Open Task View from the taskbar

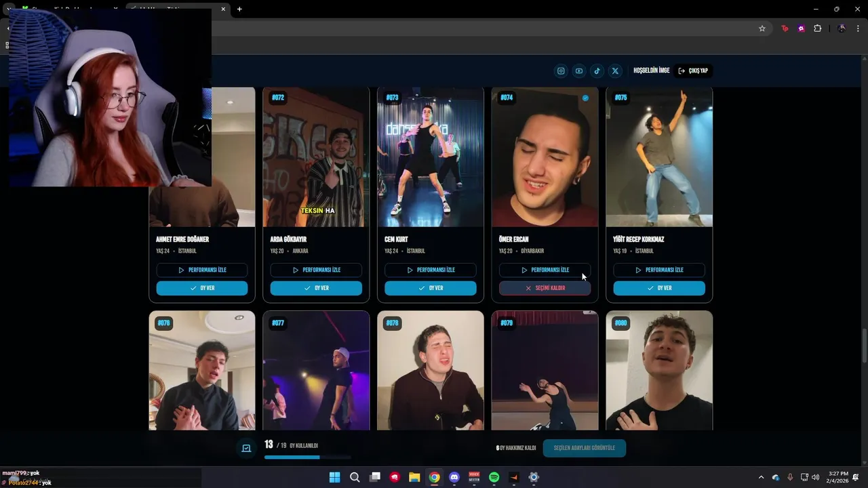(374, 477)
